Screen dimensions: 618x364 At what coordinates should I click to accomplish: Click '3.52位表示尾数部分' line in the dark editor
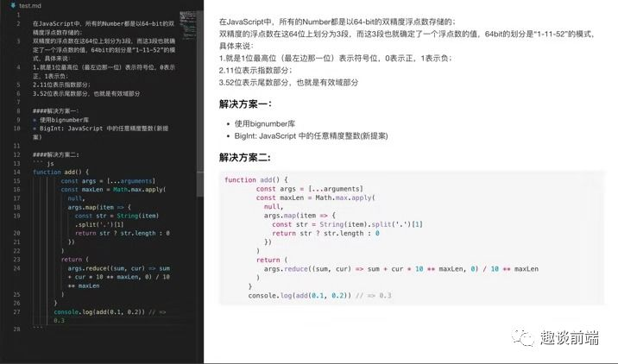point(86,93)
